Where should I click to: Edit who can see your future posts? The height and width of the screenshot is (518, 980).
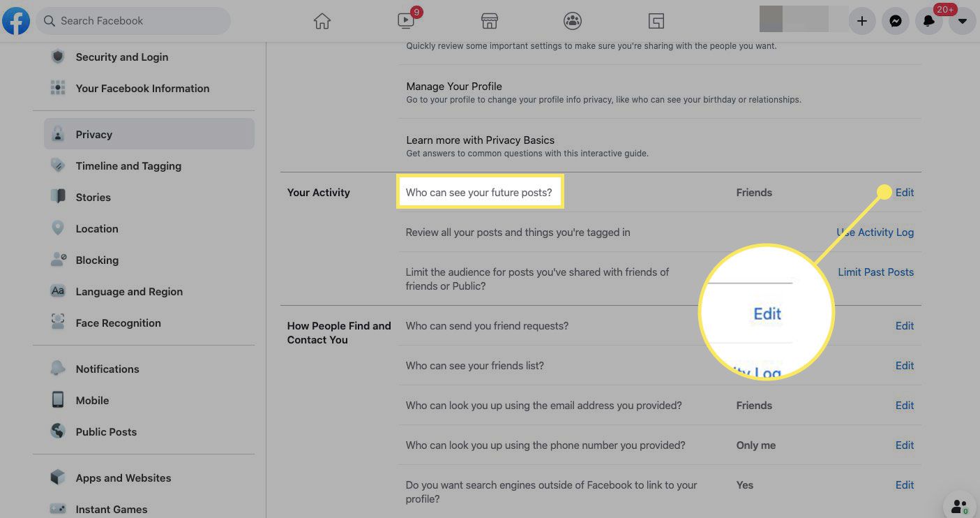pos(905,192)
